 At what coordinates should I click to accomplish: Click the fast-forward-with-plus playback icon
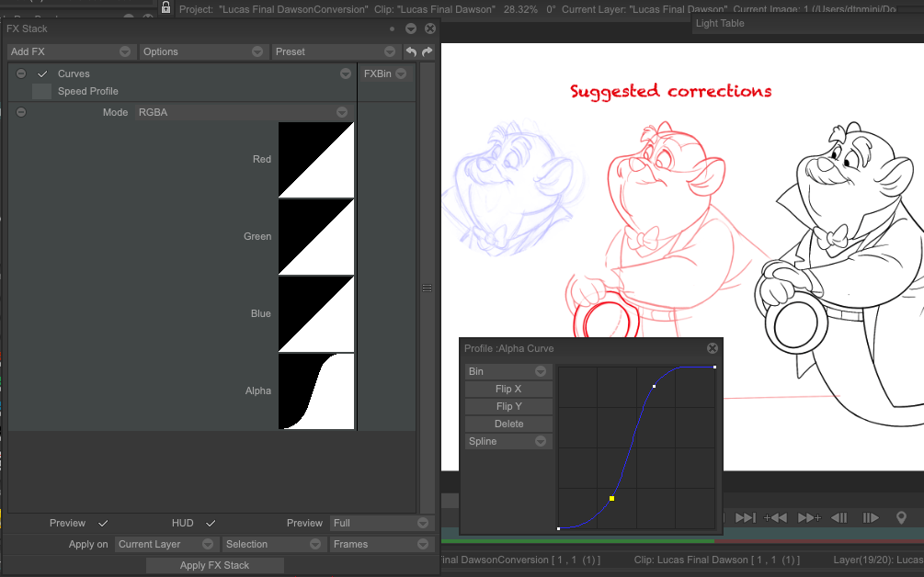809,517
